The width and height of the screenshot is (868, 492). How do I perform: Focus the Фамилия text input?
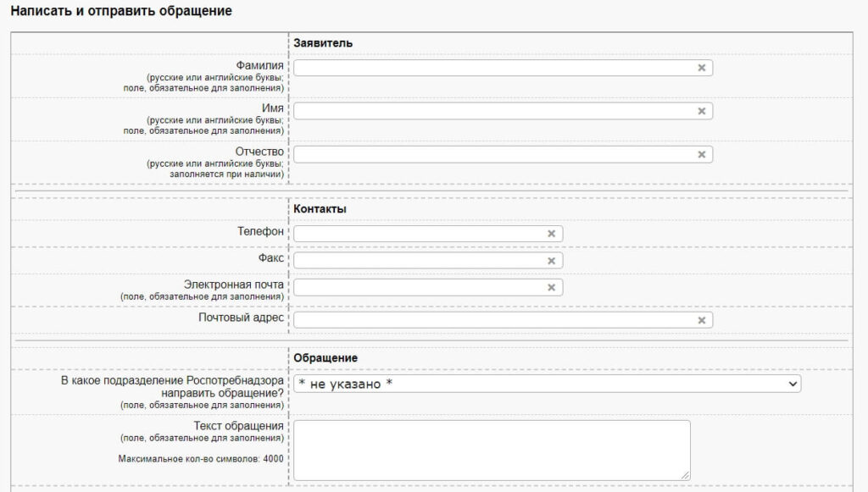click(492, 68)
